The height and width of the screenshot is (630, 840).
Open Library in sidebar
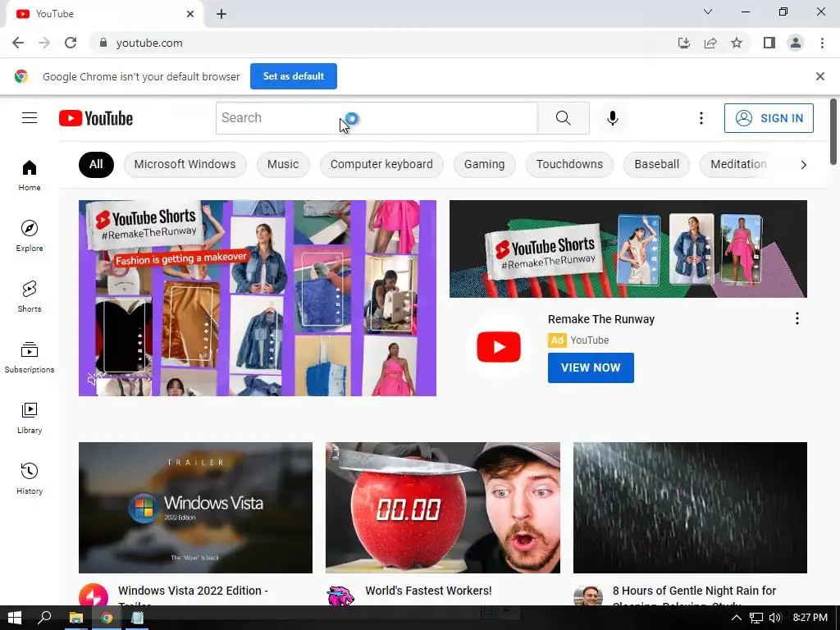coord(30,418)
